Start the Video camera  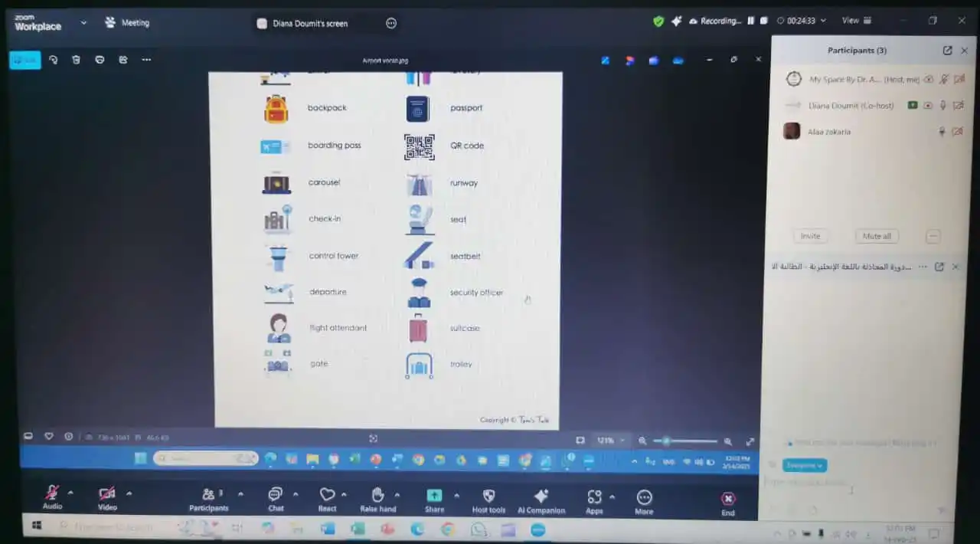tap(107, 493)
